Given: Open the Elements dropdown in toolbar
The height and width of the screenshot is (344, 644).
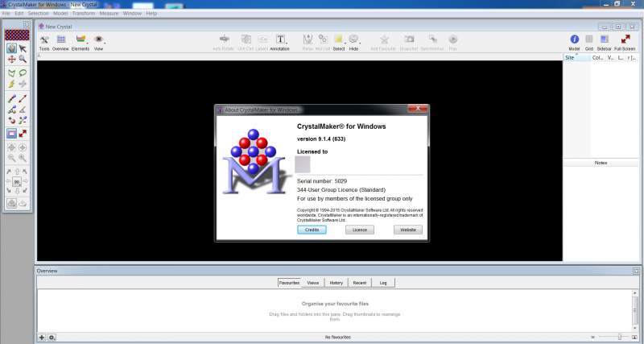Looking at the screenshot, I should click(x=81, y=43).
